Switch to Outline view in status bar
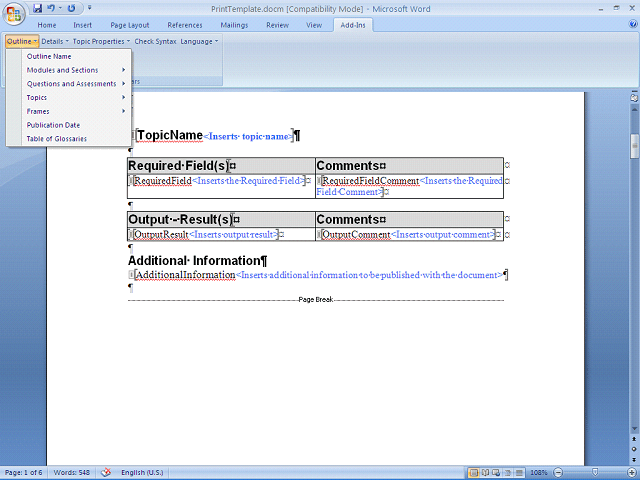Image resolution: width=640 pixels, height=480 pixels. (x=508, y=473)
